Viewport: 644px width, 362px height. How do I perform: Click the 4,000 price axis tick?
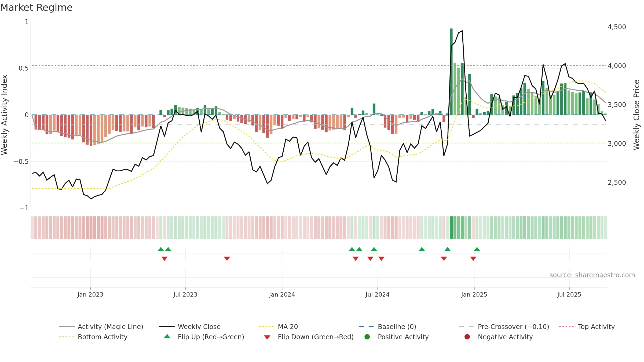pyautogui.click(x=617, y=66)
